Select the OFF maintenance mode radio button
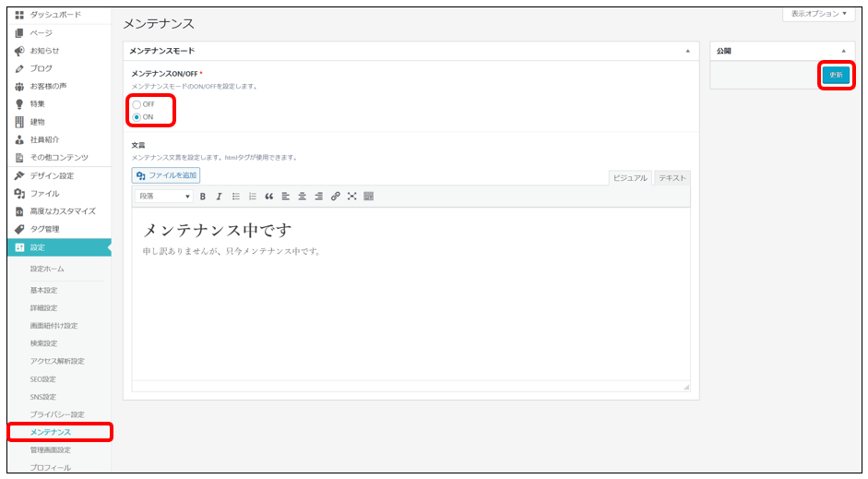This screenshot has width=868, height=479. click(x=137, y=104)
